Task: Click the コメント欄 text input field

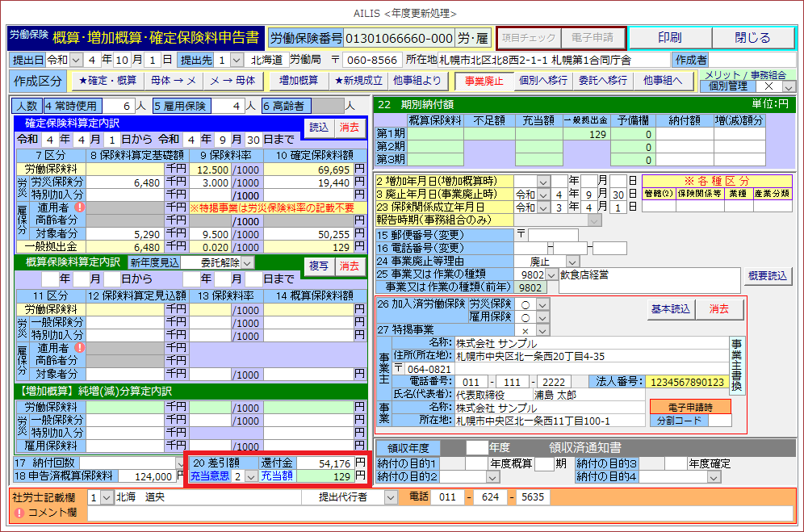Action: (x=440, y=513)
